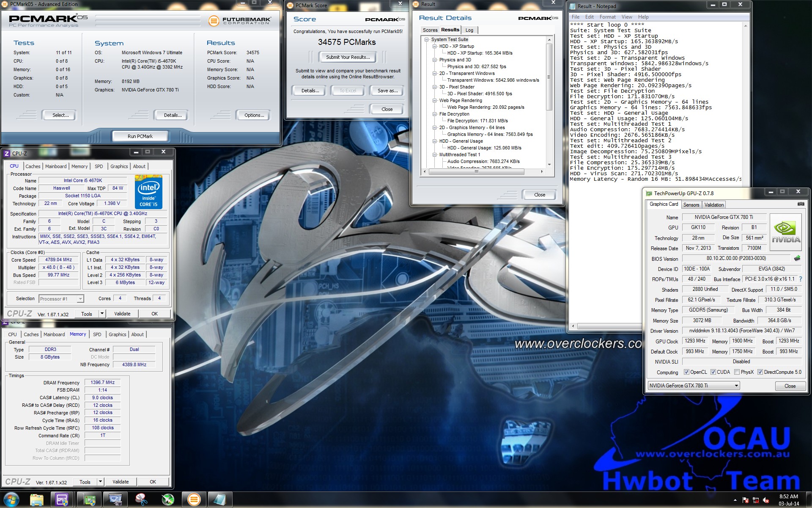The width and height of the screenshot is (812, 508).
Task: Click the green arrow taskbar icon
Action: point(167,500)
